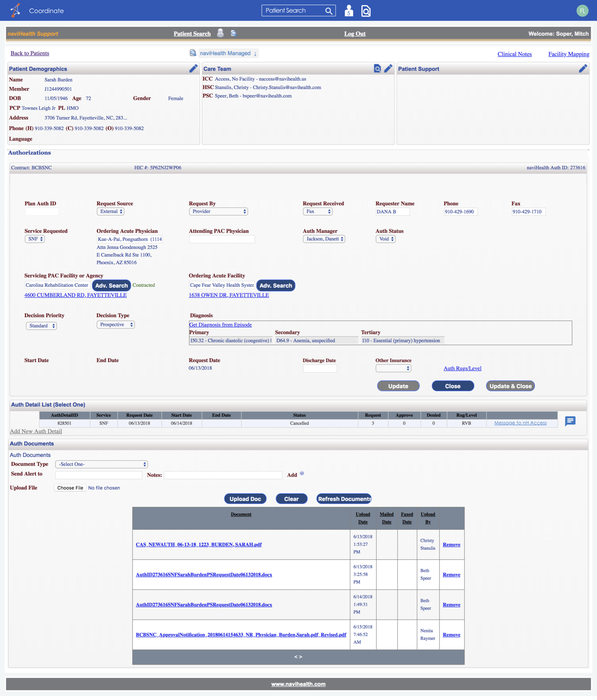The width and height of the screenshot is (597, 700).
Task: Click Log Out
Action: [x=355, y=34]
